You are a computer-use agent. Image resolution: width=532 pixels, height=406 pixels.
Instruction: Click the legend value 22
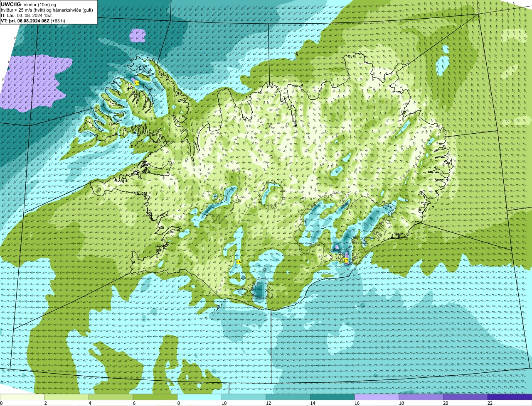490,403
